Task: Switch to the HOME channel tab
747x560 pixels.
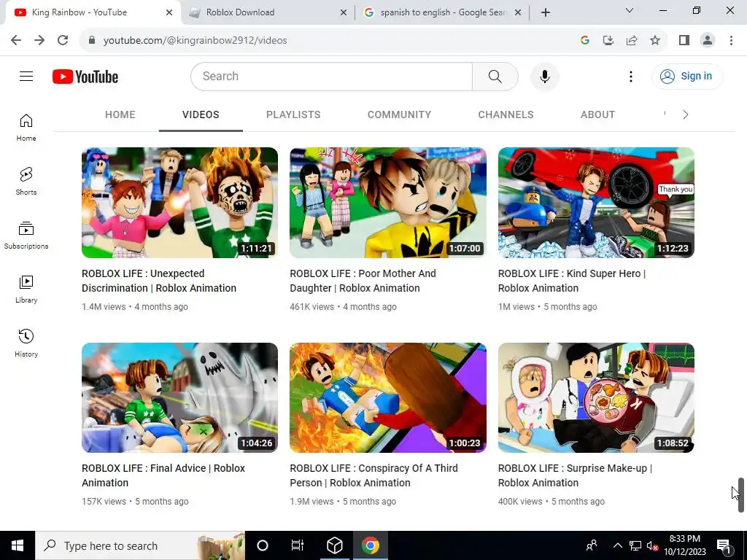Action: 120,114
